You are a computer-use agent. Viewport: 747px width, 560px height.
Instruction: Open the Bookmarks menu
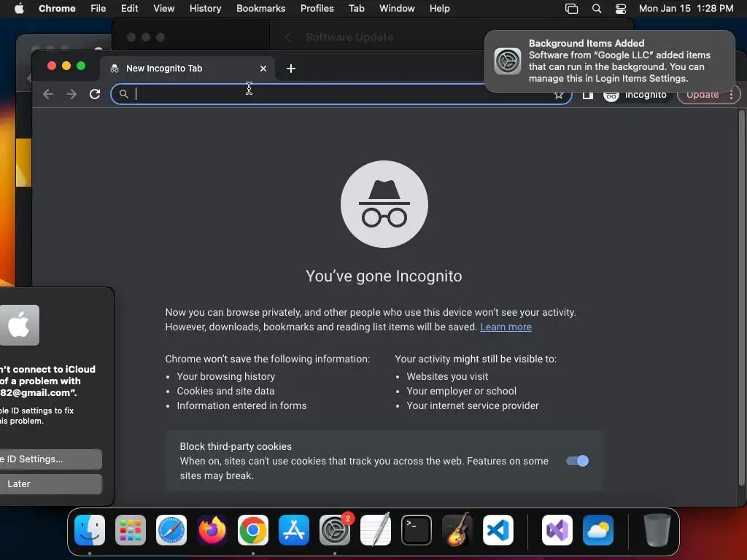[260, 9]
